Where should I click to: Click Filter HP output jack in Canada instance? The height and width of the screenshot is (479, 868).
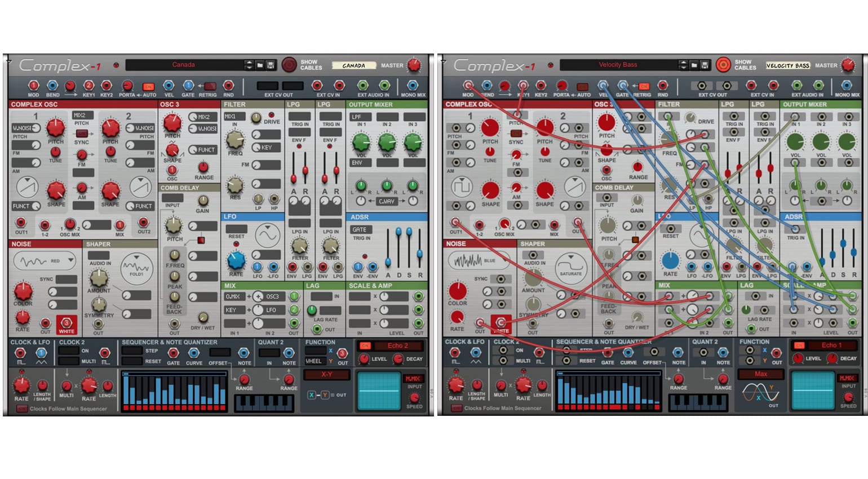tap(274, 199)
